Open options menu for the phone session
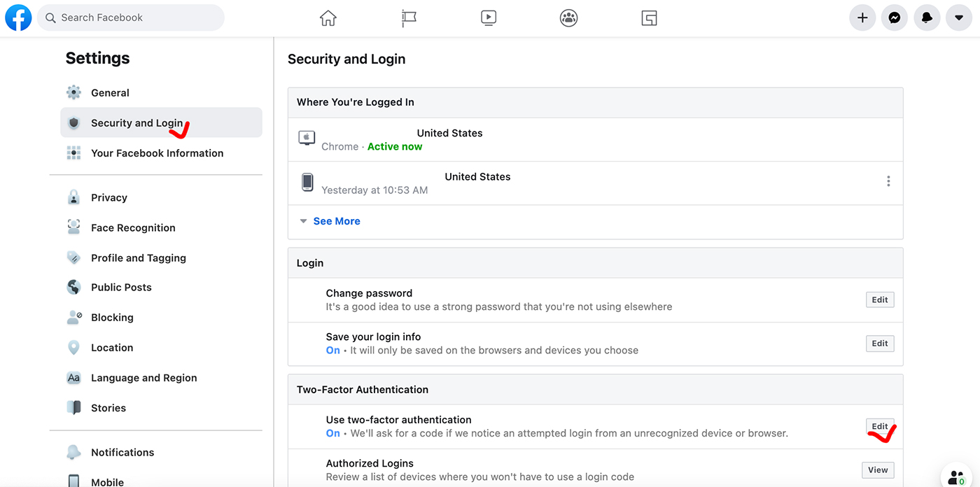The image size is (980, 487). 888,181
